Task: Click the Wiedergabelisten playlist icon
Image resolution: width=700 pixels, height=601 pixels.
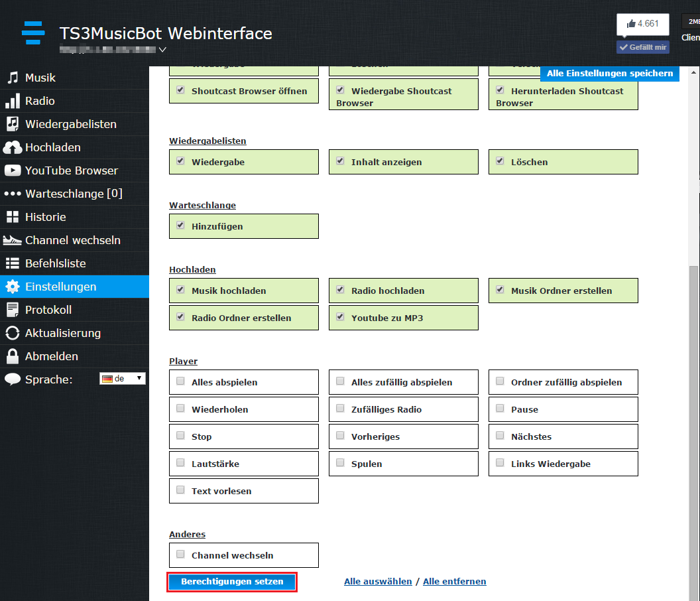Action: tap(13, 124)
